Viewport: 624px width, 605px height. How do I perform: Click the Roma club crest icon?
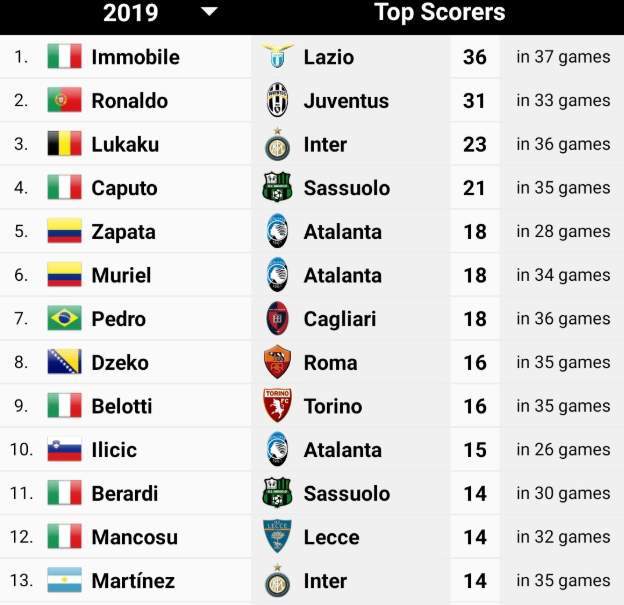[276, 362]
